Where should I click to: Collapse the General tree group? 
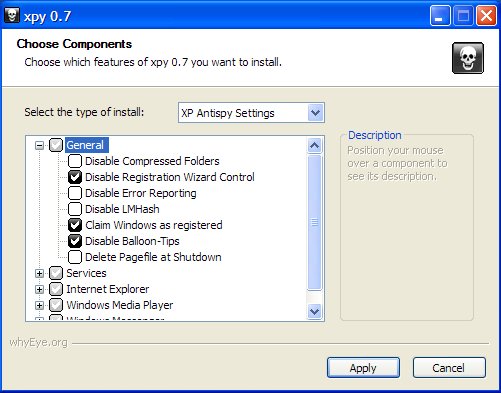point(39,145)
